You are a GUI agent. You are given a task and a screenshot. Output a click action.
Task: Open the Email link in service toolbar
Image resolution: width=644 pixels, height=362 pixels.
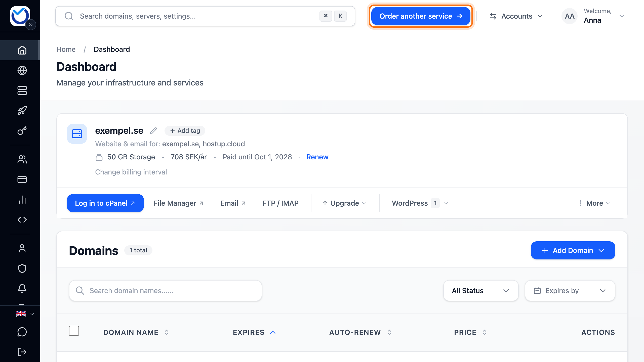(x=233, y=203)
